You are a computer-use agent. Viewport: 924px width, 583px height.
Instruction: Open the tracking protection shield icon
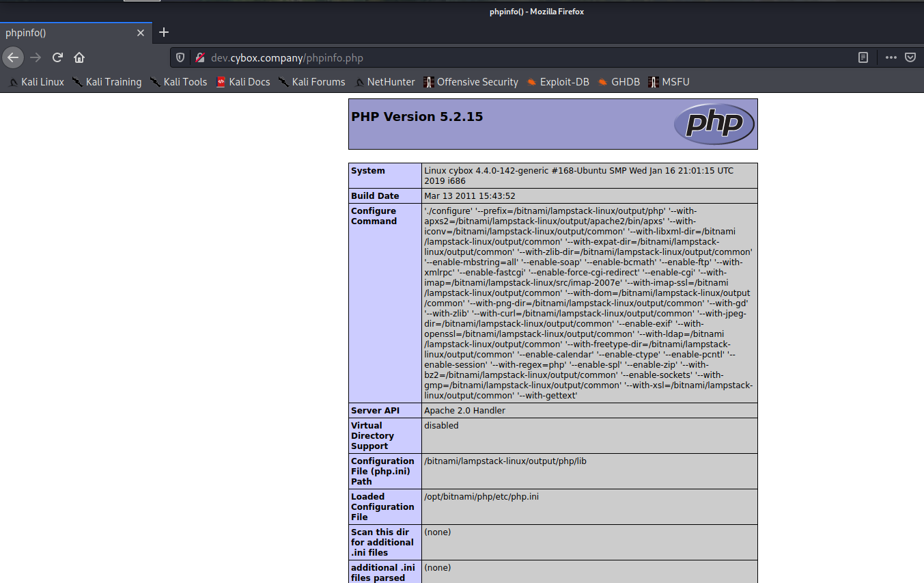(x=180, y=57)
